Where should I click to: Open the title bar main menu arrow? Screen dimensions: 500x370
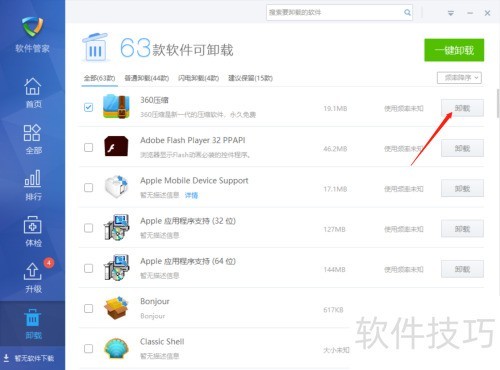451,13
